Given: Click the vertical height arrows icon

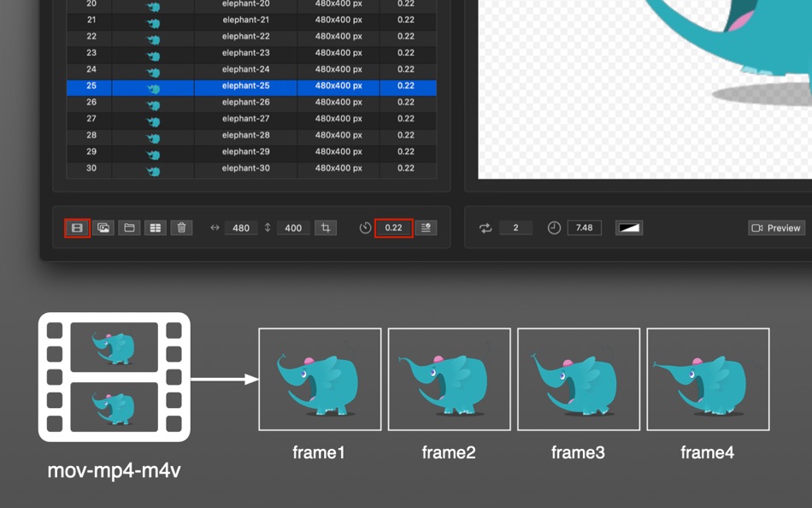Looking at the screenshot, I should point(268,227).
